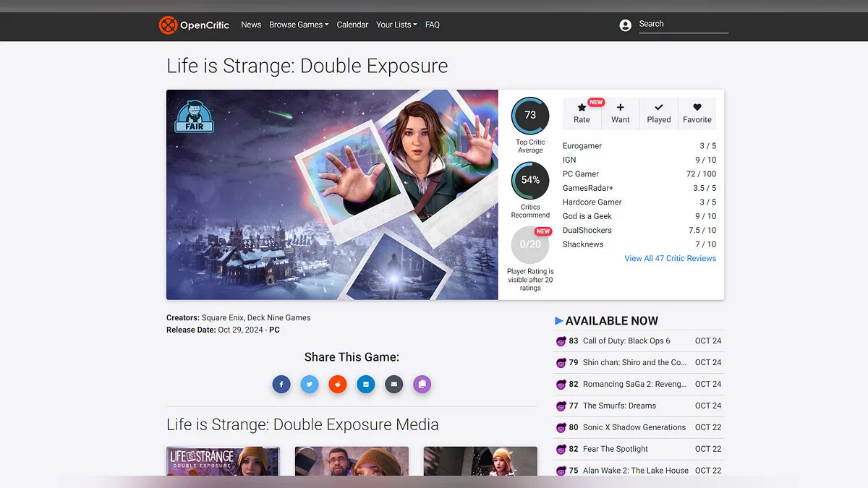This screenshot has height=488, width=868.
Task: Share the game on Reddit
Action: (338, 384)
